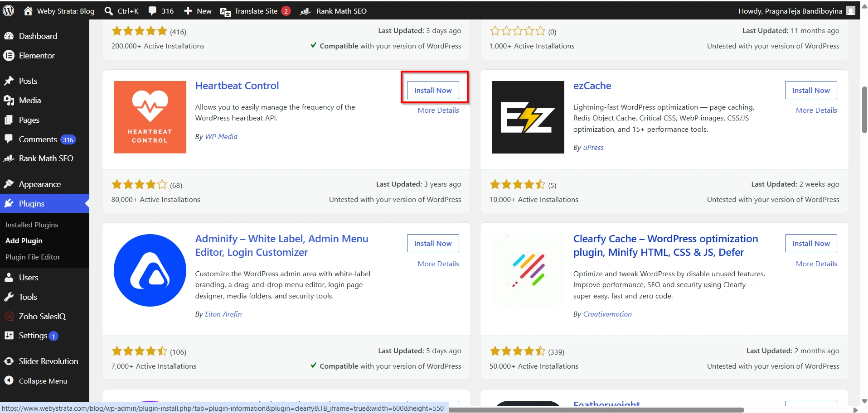Image resolution: width=868 pixels, height=413 pixels.
Task: Open the Weby Strata: Blog home icon
Action: pos(28,11)
